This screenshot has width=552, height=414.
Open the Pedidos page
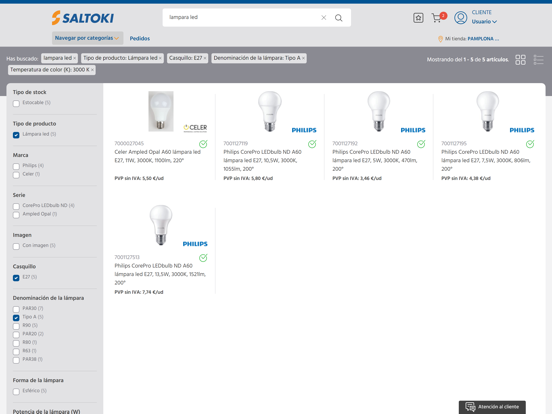(x=140, y=38)
